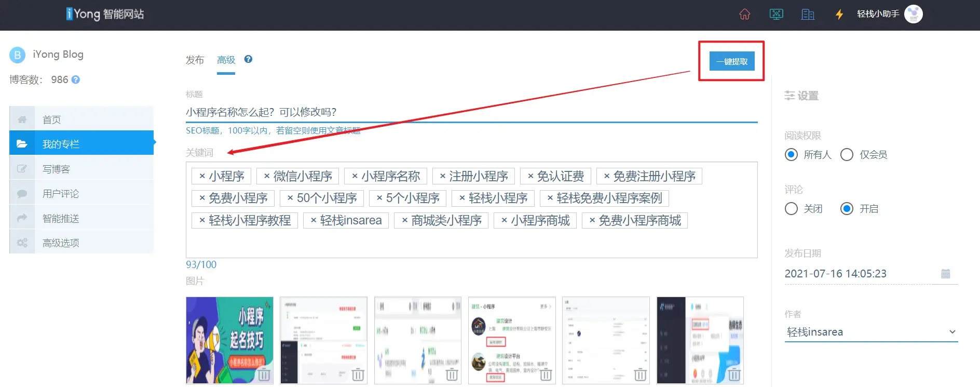Open 智能推送 in sidebar
The width and height of the screenshot is (980, 387).
[61, 218]
